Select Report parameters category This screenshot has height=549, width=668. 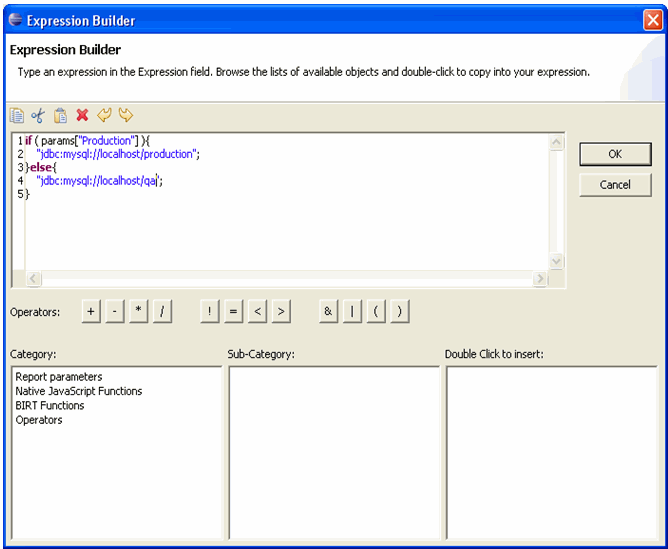pyautogui.click(x=59, y=377)
